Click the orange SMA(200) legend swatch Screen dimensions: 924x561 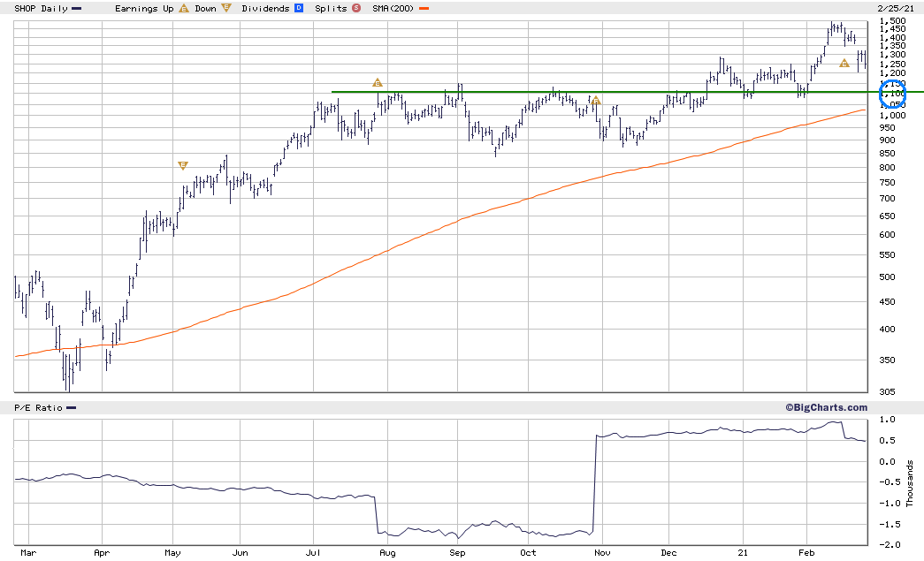(x=424, y=8)
